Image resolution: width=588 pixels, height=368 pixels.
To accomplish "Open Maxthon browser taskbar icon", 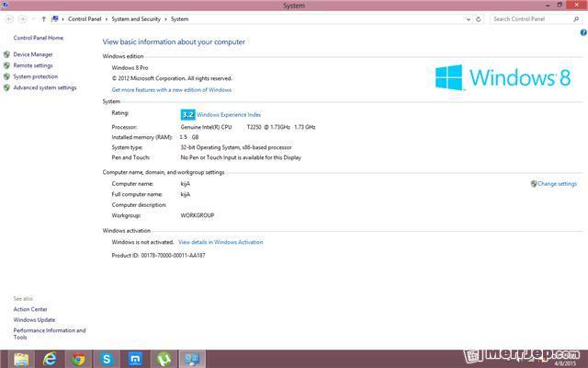I will tap(135, 360).
